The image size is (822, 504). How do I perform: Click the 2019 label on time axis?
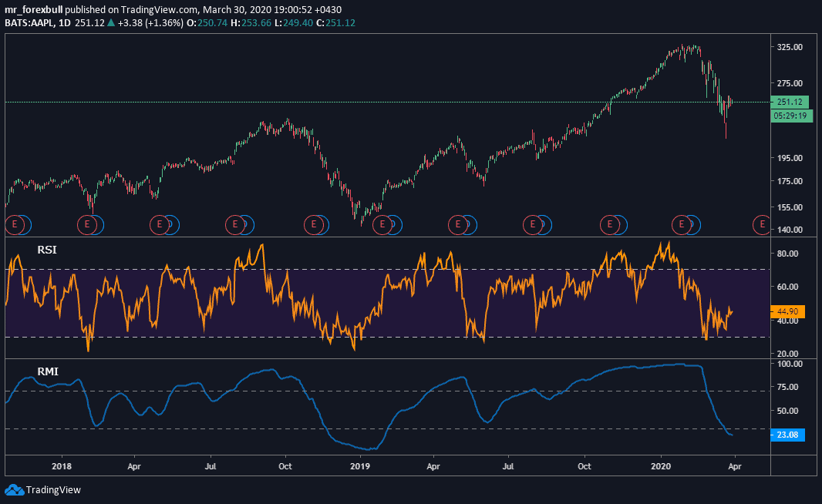pyautogui.click(x=360, y=466)
